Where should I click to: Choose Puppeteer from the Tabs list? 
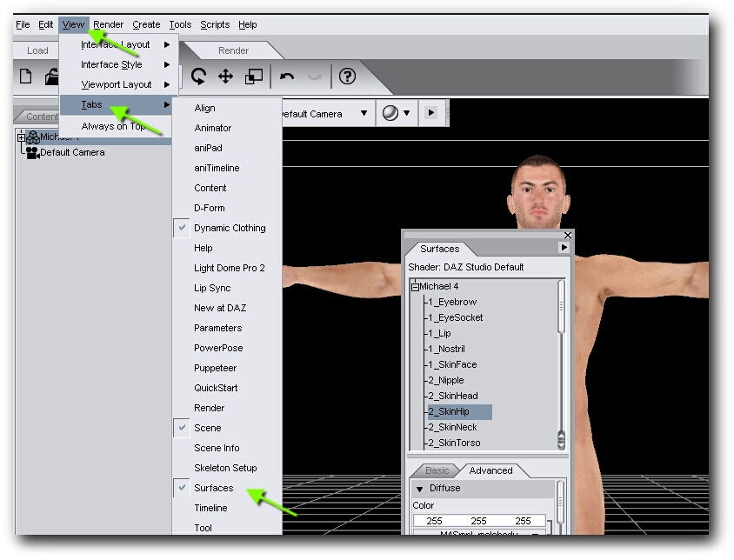click(x=228, y=368)
